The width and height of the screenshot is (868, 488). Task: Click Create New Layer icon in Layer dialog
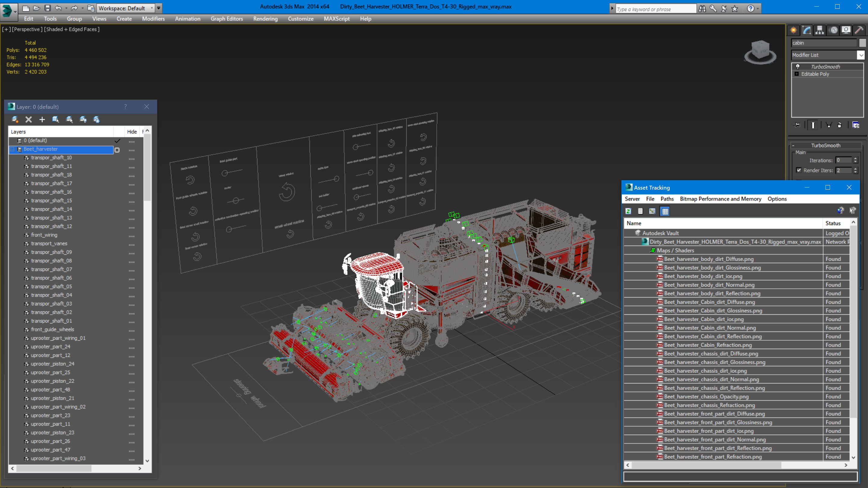(15, 119)
